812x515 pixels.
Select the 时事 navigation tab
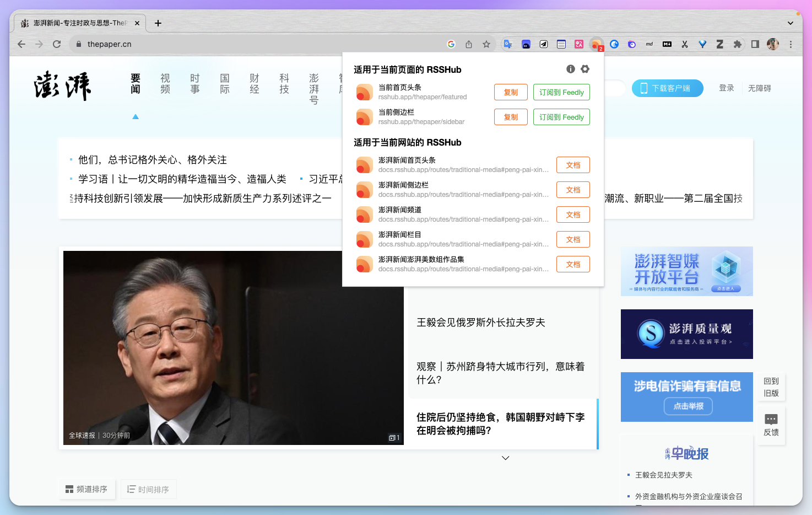click(x=195, y=84)
